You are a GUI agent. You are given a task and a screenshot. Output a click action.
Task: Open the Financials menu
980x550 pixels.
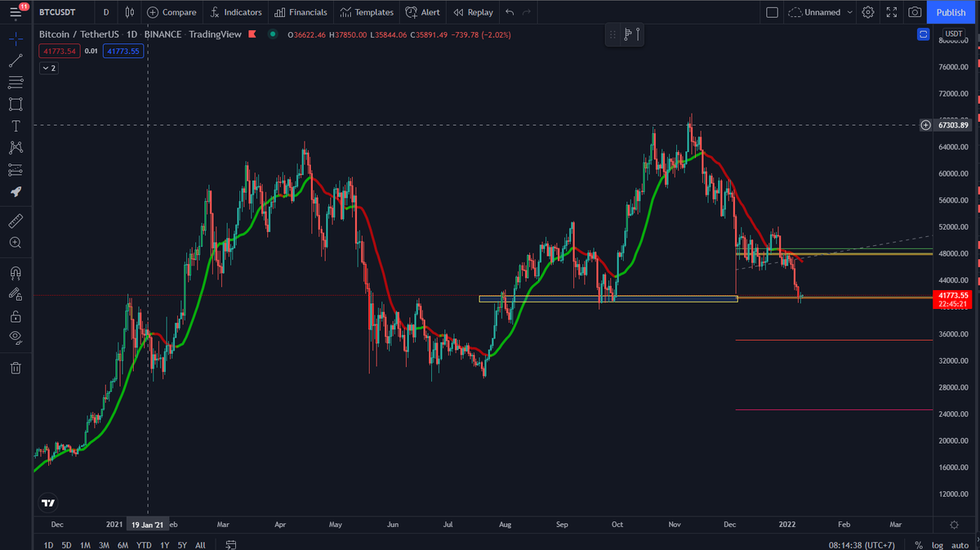(x=301, y=12)
